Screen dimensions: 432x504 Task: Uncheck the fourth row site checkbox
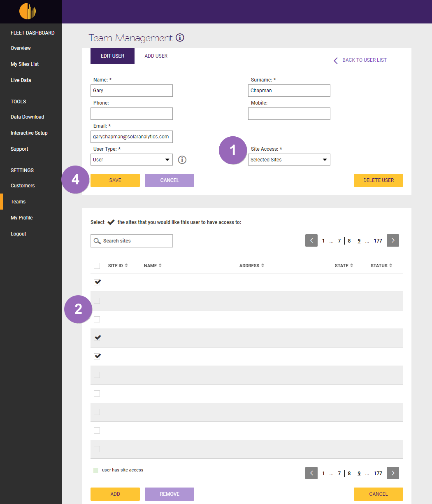(x=97, y=338)
